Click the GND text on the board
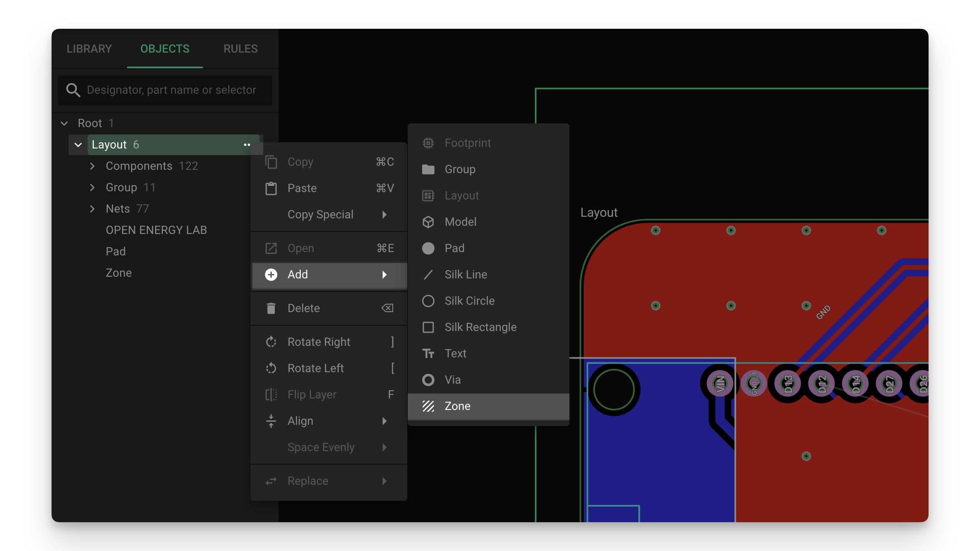 click(x=823, y=312)
